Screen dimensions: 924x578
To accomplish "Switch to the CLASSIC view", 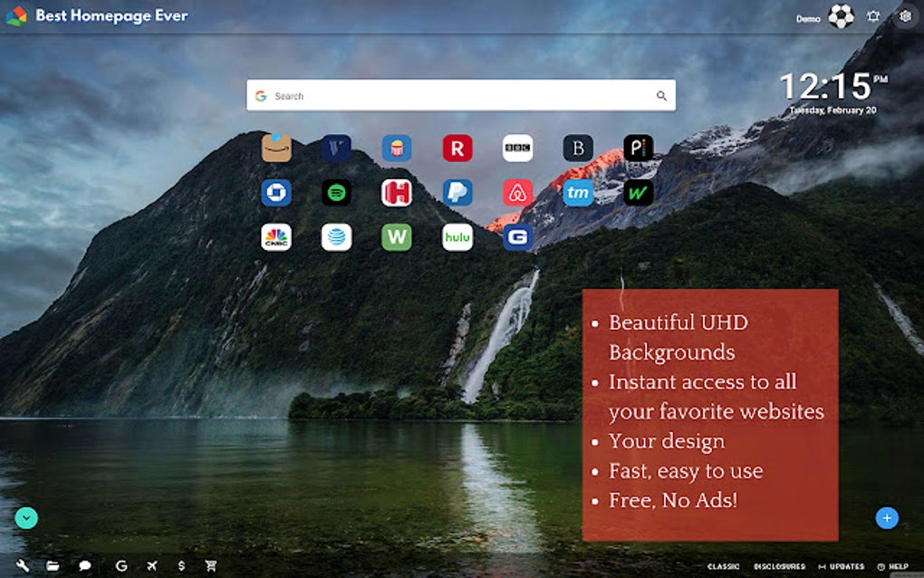I will coord(722,565).
